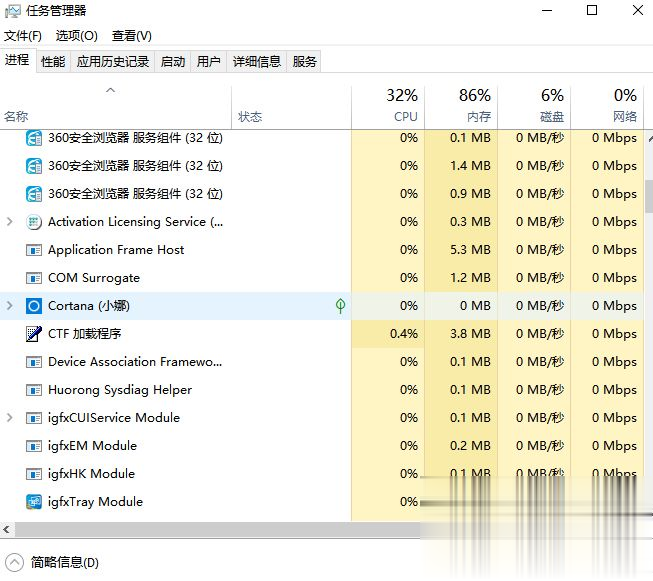This screenshot has width=653, height=581.
Task: Click the first 360安全浏览器 服务组件 row icon
Action: coord(34,138)
